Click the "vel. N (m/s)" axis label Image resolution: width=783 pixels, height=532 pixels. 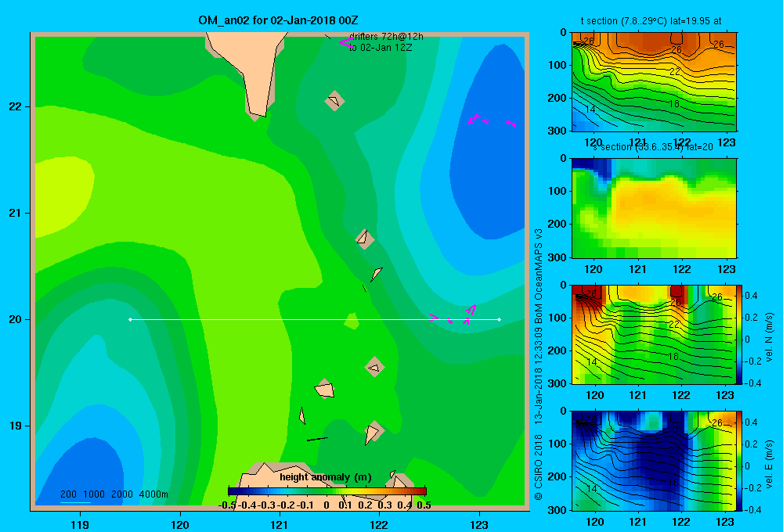coord(770,337)
